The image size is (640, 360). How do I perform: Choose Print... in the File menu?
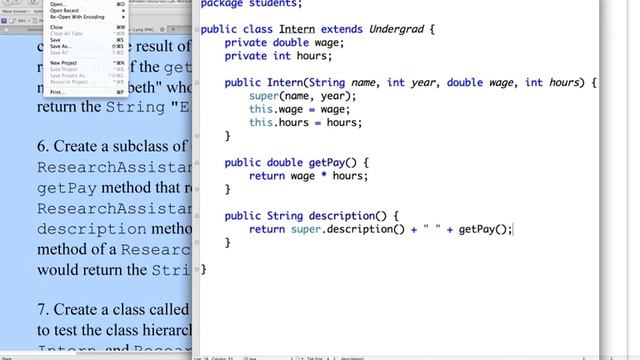(86, 92)
